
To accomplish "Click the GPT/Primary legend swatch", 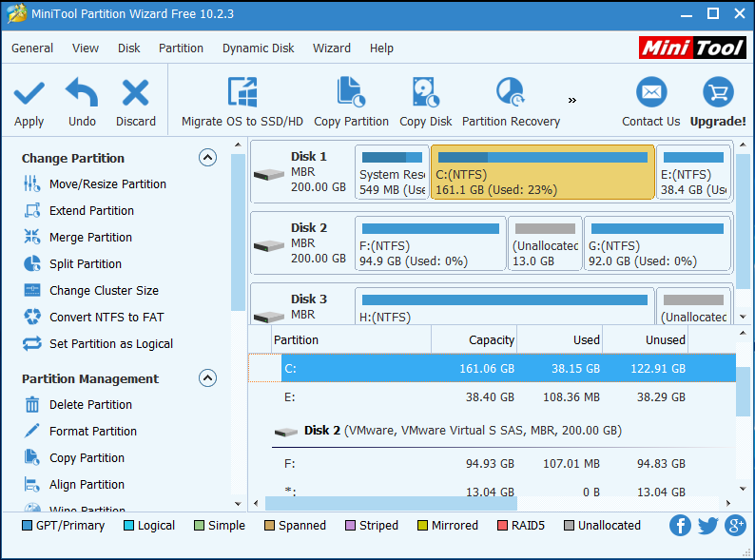I will tap(27, 526).
